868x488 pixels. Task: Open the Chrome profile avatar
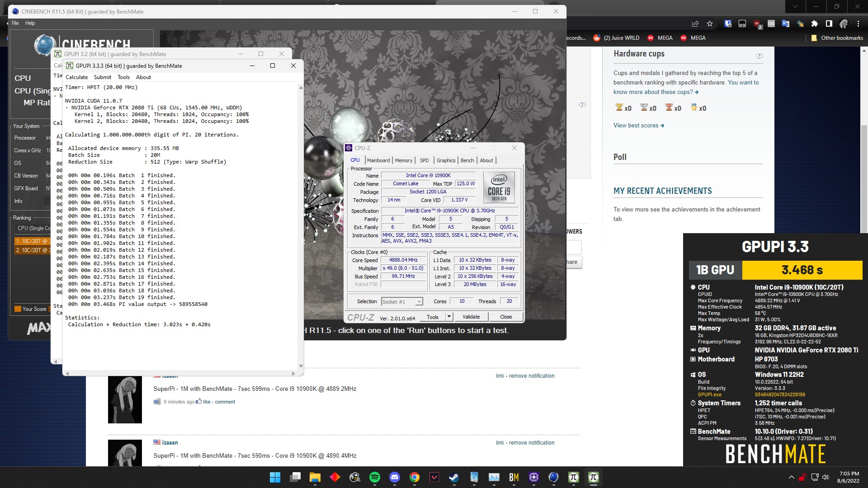[844, 24]
